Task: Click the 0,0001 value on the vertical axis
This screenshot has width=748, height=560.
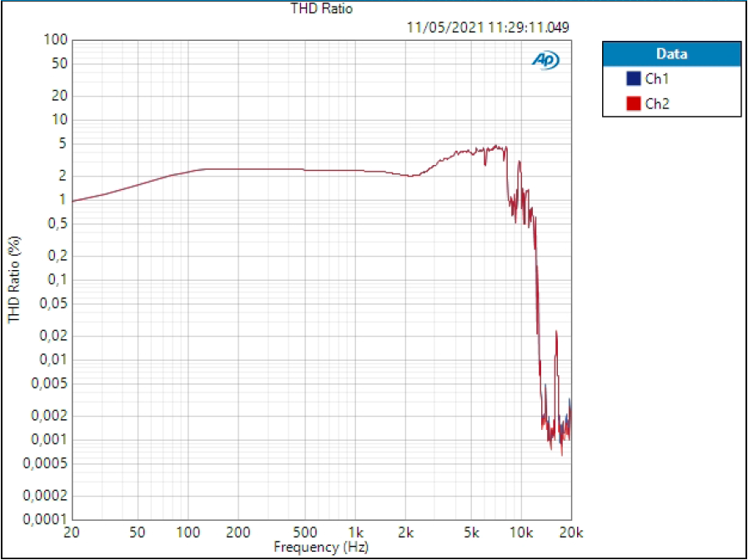Action: (x=45, y=519)
